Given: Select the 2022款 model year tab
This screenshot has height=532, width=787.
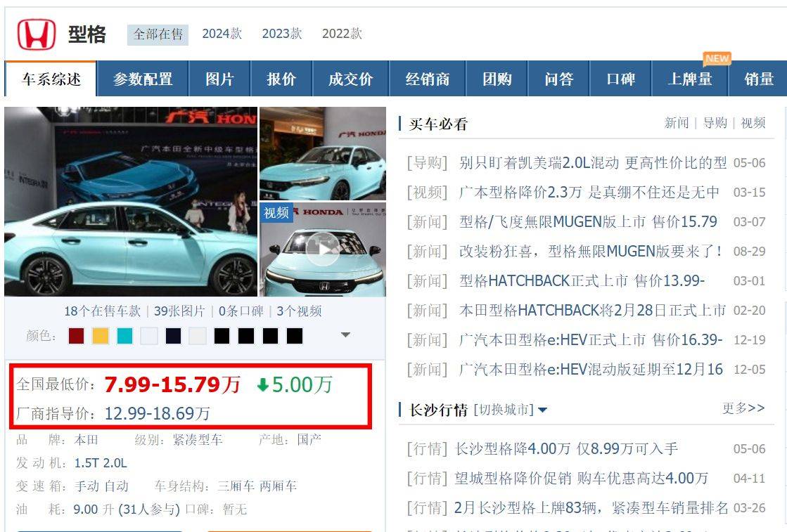Looking at the screenshot, I should coord(340,33).
